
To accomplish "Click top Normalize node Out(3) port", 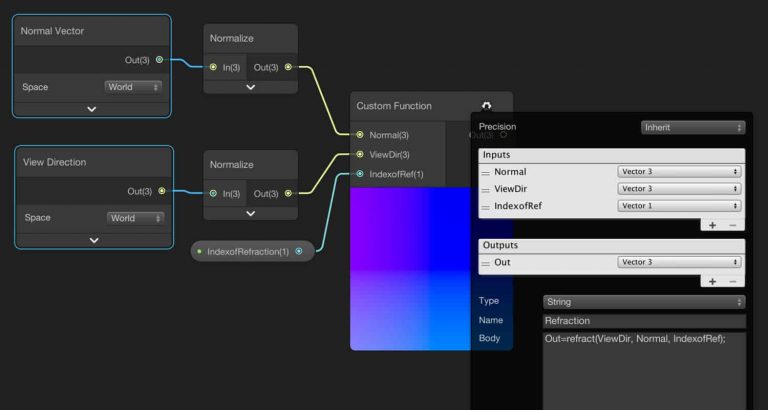I will coord(288,67).
